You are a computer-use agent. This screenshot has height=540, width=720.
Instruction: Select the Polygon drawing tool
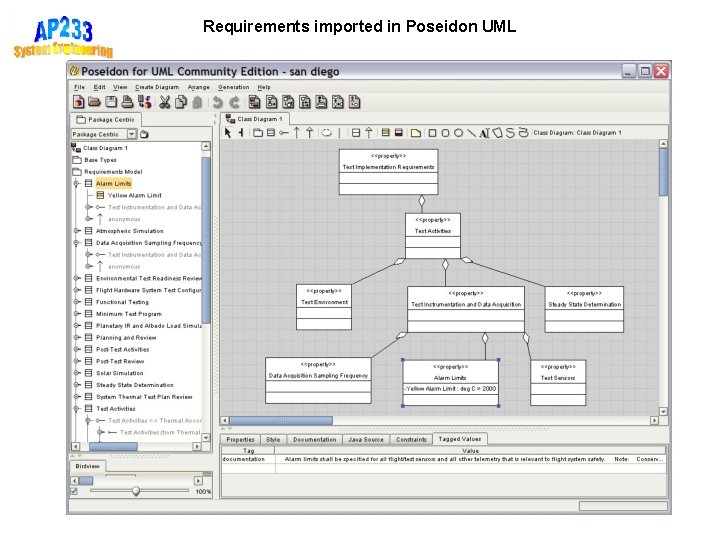point(497,133)
